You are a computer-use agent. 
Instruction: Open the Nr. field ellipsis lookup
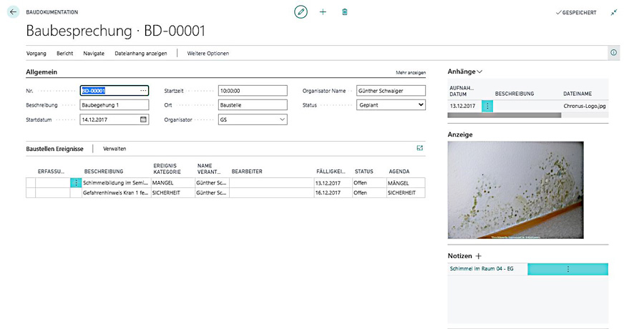click(143, 91)
